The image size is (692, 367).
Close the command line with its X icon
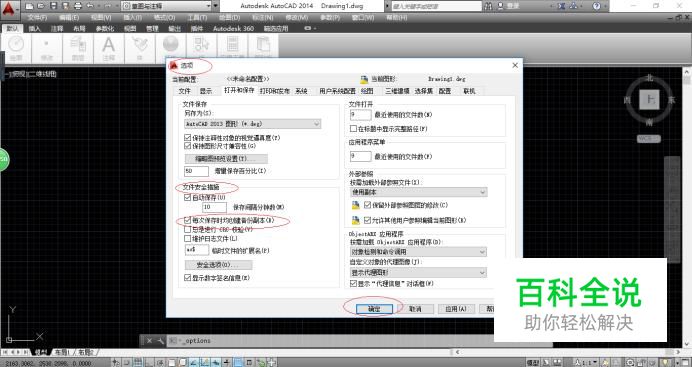click(149, 341)
